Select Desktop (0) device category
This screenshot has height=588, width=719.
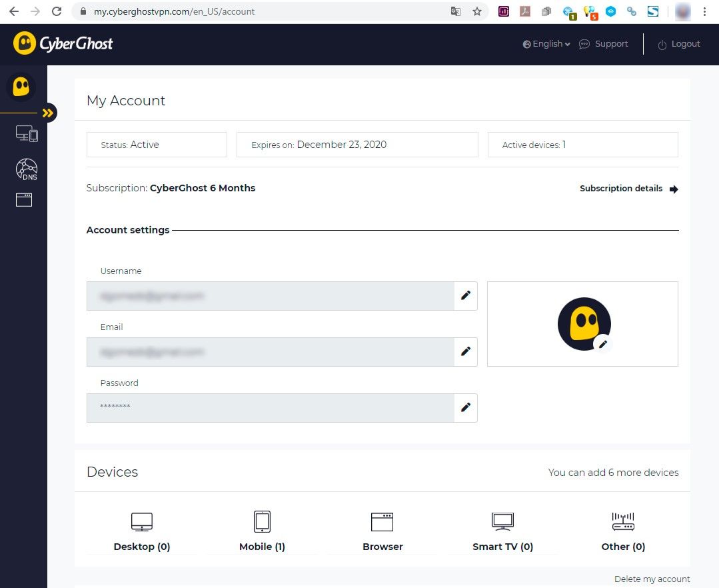click(x=142, y=531)
